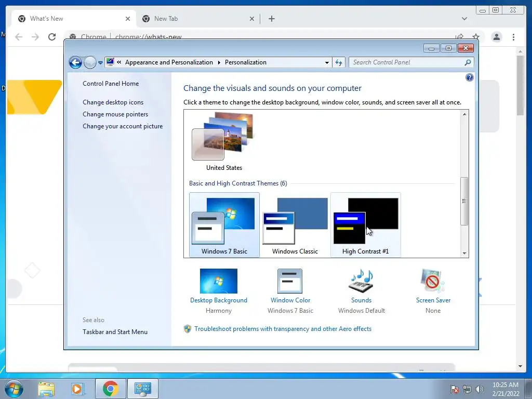
Task: Open Windows Media Player from taskbar
Action: (x=77, y=389)
